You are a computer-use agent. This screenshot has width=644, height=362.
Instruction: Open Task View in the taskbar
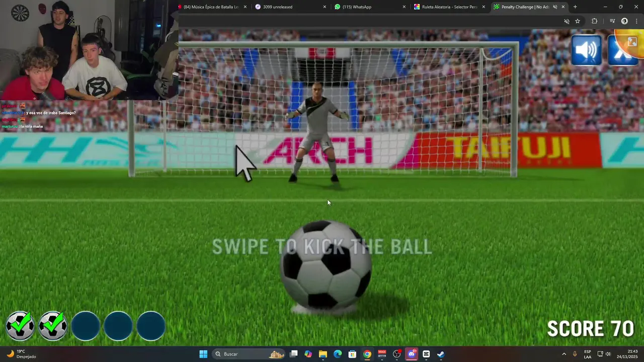click(x=294, y=354)
